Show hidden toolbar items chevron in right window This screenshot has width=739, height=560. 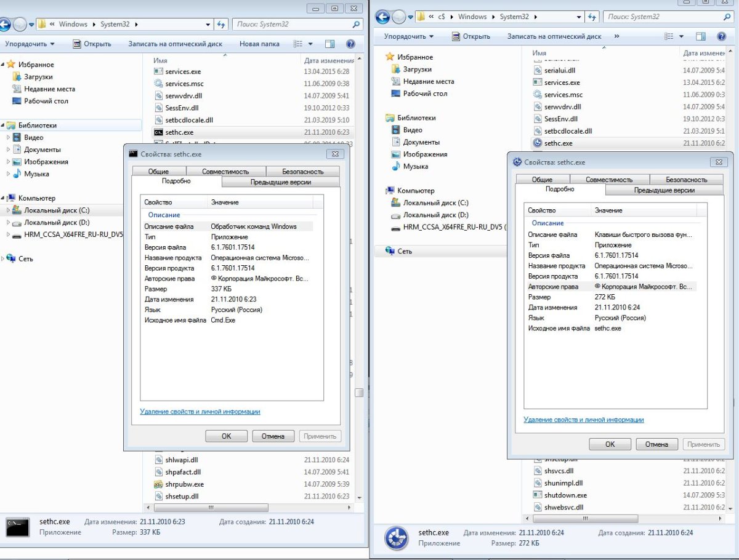(616, 36)
